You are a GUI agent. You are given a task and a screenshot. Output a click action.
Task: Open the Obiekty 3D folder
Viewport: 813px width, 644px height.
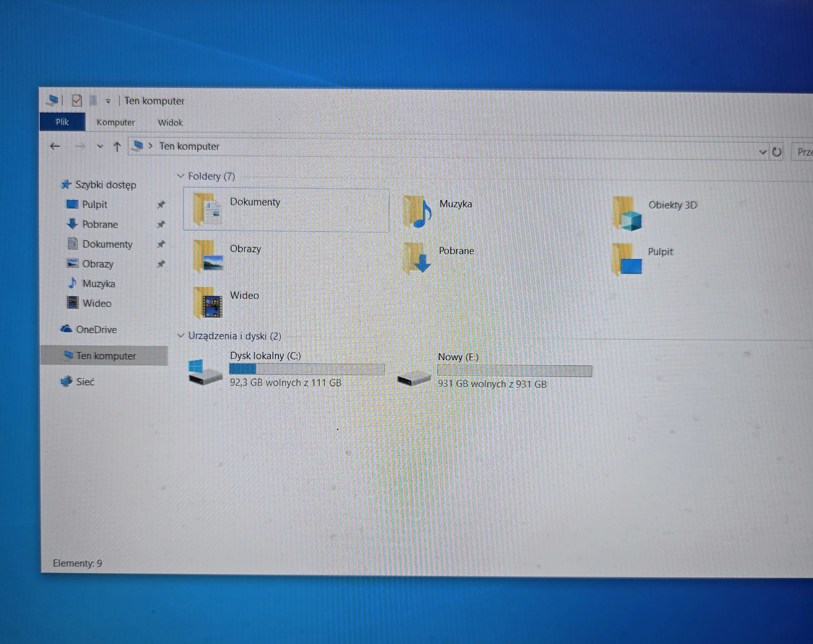tap(655, 213)
